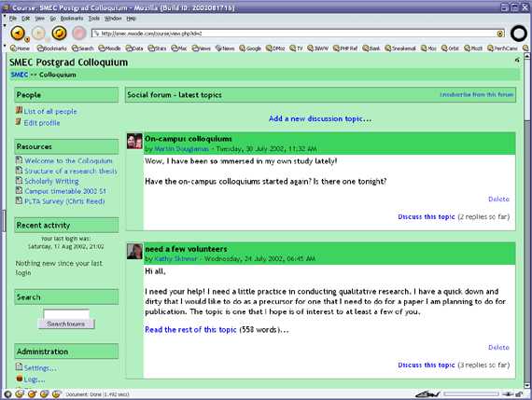
Task: Click the Mozilla throbber logo icon
Action: point(519,34)
